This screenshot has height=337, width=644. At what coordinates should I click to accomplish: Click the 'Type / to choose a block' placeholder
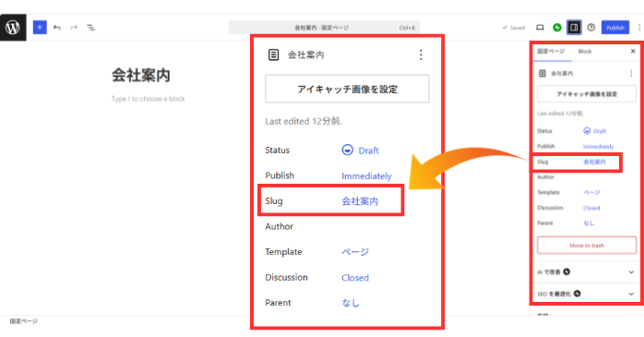(148, 99)
